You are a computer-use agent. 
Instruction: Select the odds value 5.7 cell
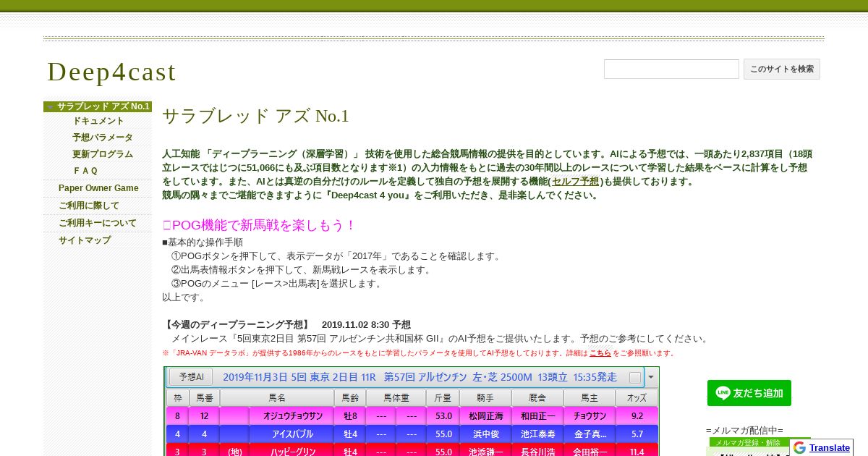(637, 434)
